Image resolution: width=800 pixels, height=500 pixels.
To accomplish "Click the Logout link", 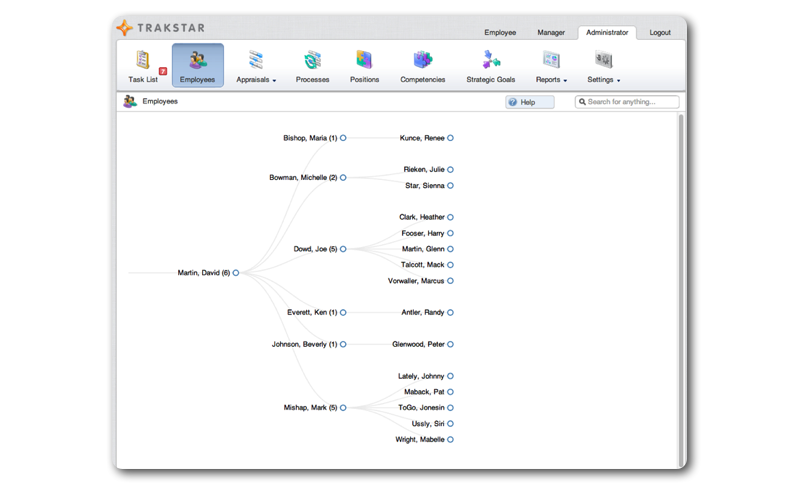I will click(660, 32).
